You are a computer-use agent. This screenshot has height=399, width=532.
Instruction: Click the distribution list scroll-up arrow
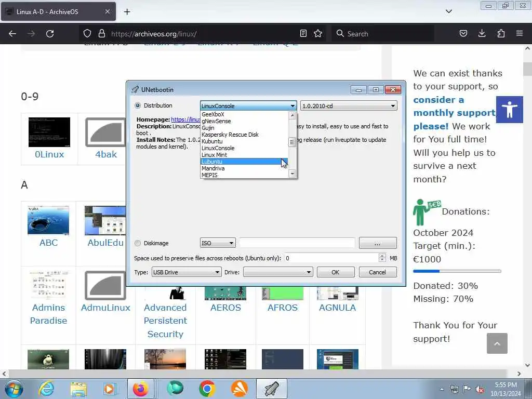292,115
